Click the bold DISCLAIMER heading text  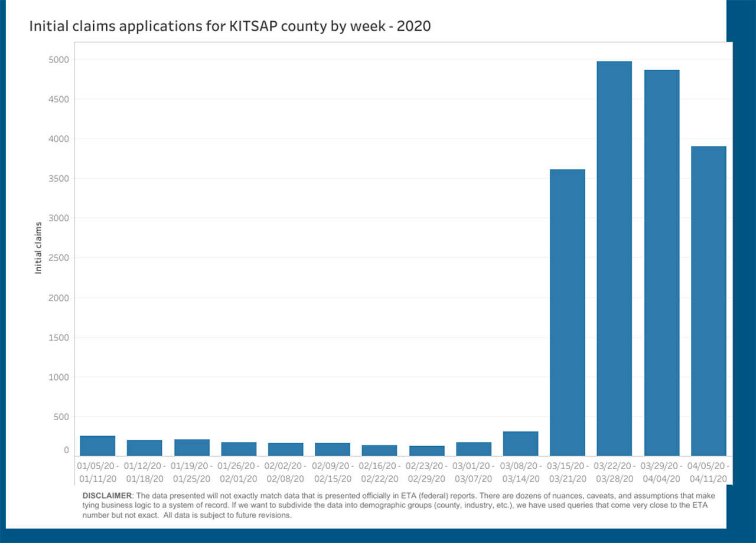(107, 496)
